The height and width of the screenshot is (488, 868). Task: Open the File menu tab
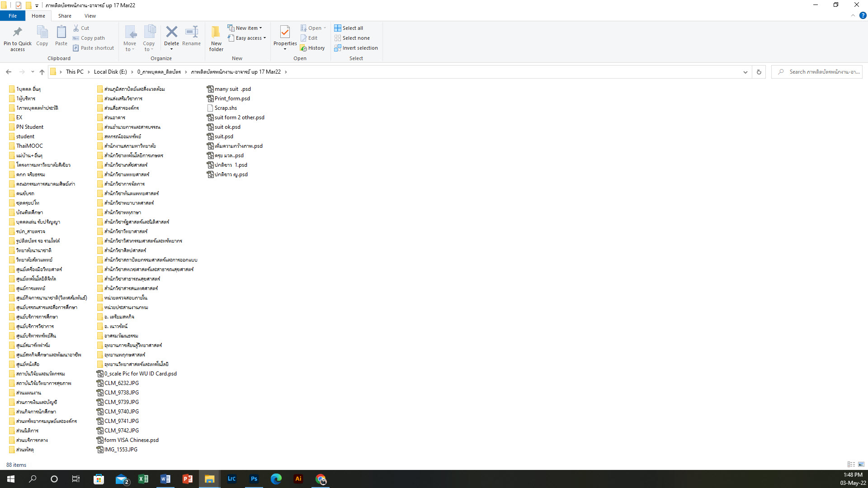pyautogui.click(x=13, y=16)
